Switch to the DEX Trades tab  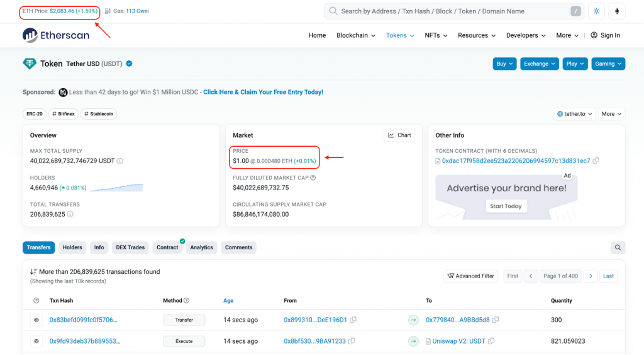(x=130, y=247)
